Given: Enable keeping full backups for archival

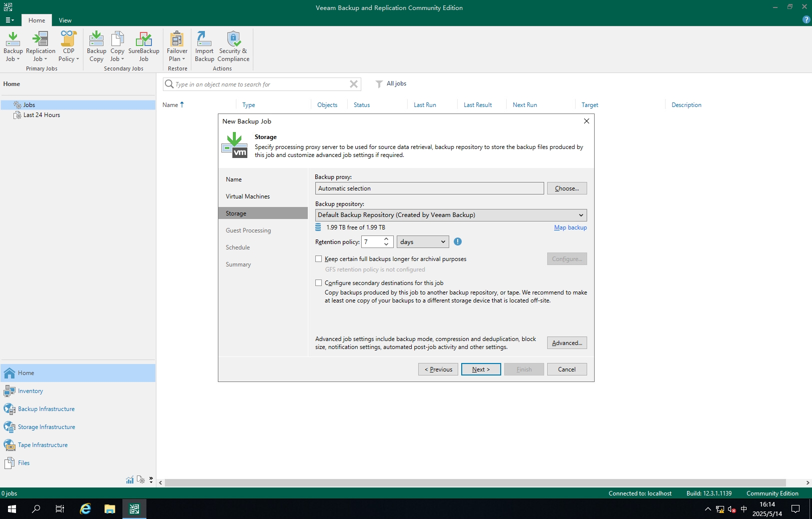Looking at the screenshot, I should pyautogui.click(x=319, y=259).
